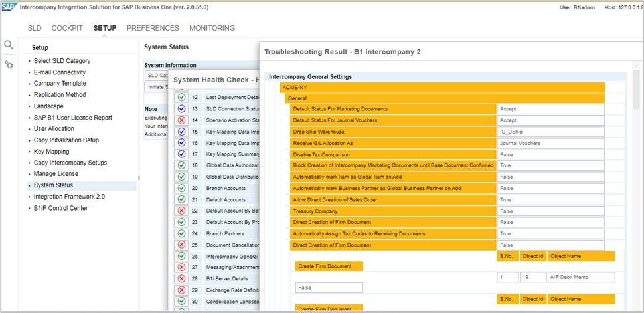Click the red error icon for row 14
This screenshot has height=313, width=644.
point(181,120)
